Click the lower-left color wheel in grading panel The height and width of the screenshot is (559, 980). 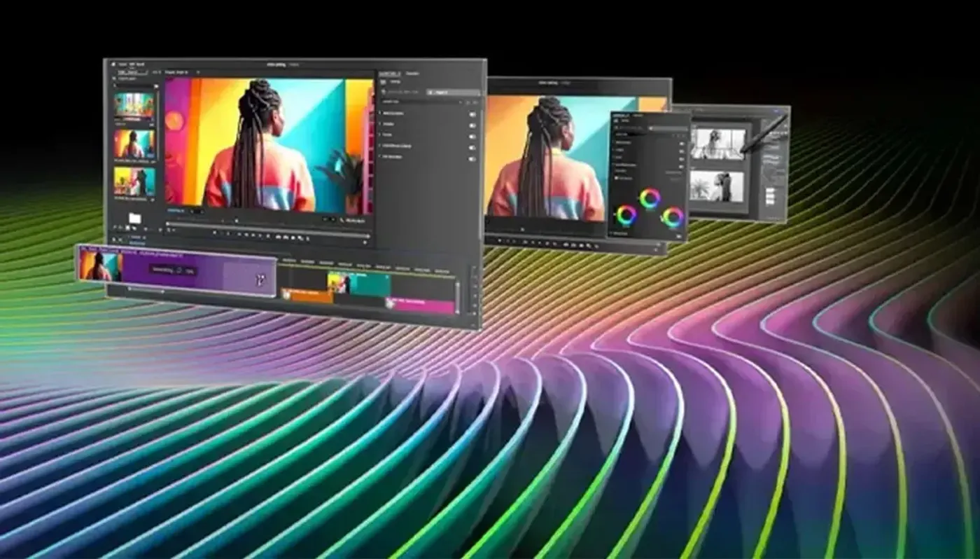(x=625, y=215)
